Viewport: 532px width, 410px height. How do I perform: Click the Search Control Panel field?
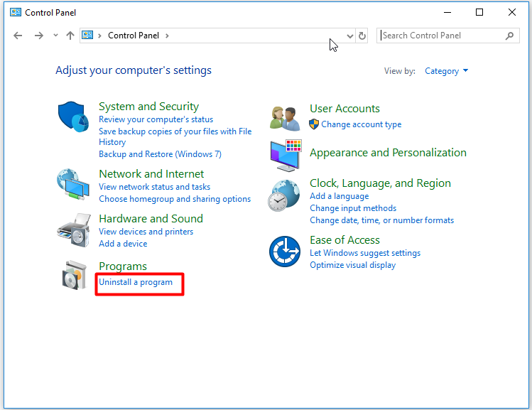coord(442,36)
